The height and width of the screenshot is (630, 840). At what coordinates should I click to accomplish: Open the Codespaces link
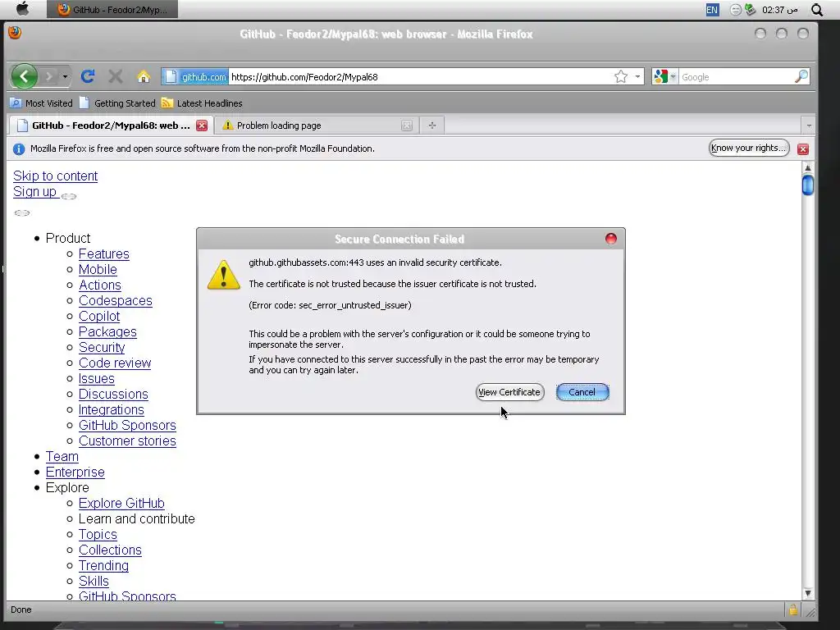(x=115, y=300)
